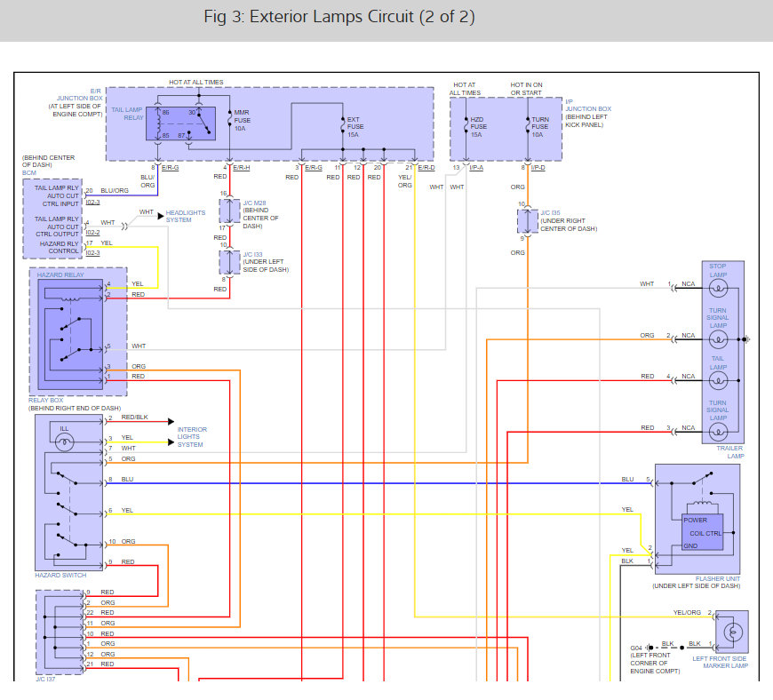Click the HZD fuse symbol
773x700 pixels.
[466, 123]
